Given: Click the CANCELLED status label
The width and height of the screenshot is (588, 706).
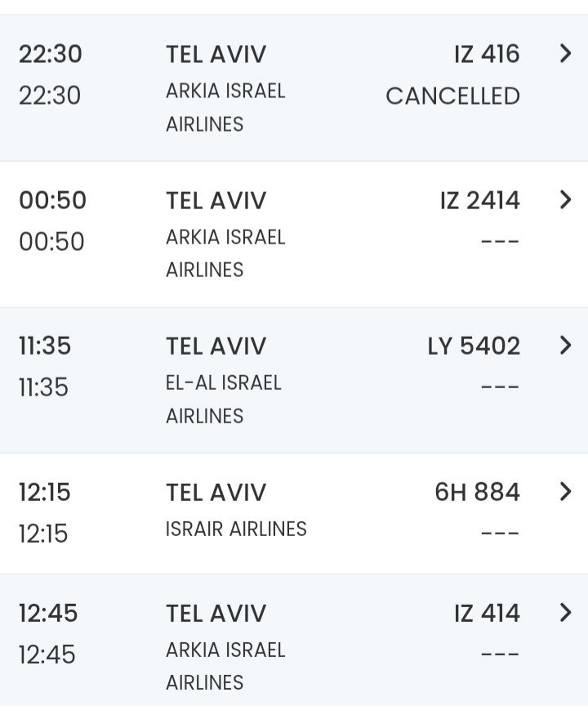Looking at the screenshot, I should pos(452,96).
